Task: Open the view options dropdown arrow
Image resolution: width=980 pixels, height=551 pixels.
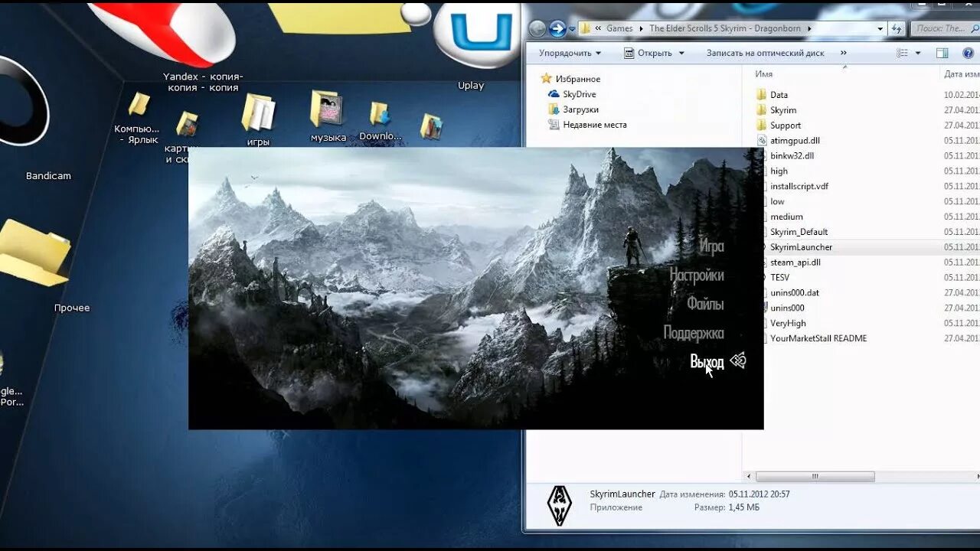Action: coord(917,53)
